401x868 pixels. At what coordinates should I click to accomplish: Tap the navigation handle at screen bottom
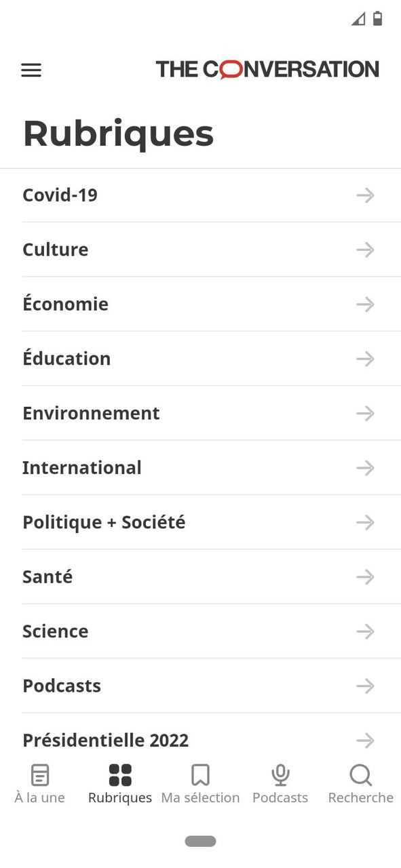tap(200, 840)
